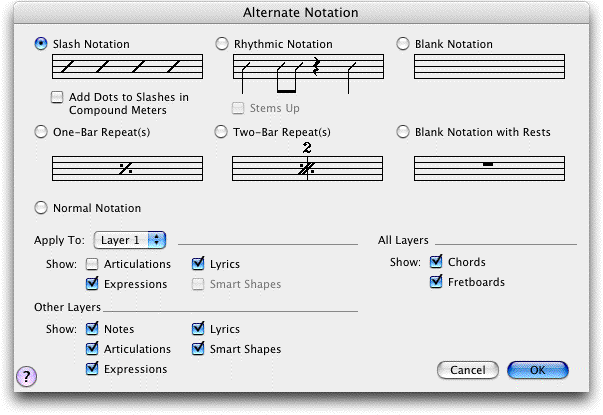Disable Fretboards display for all layers
Screen dimensions: 603x415
[x=435, y=282]
